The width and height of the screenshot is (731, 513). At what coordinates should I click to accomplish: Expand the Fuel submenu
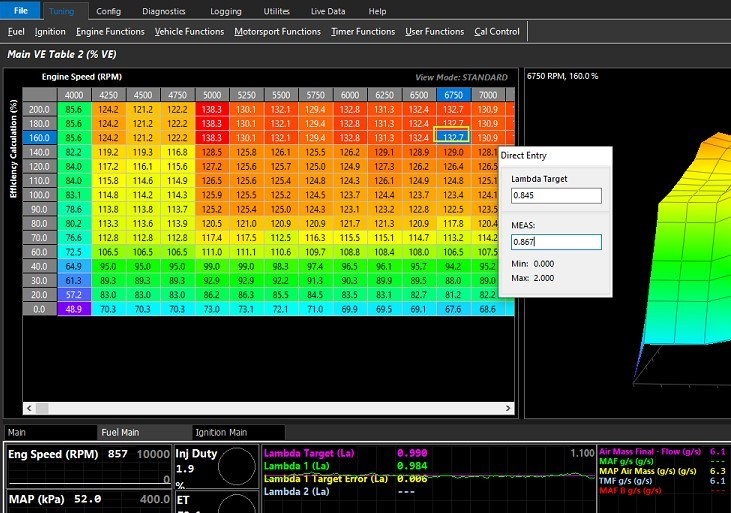(x=16, y=32)
